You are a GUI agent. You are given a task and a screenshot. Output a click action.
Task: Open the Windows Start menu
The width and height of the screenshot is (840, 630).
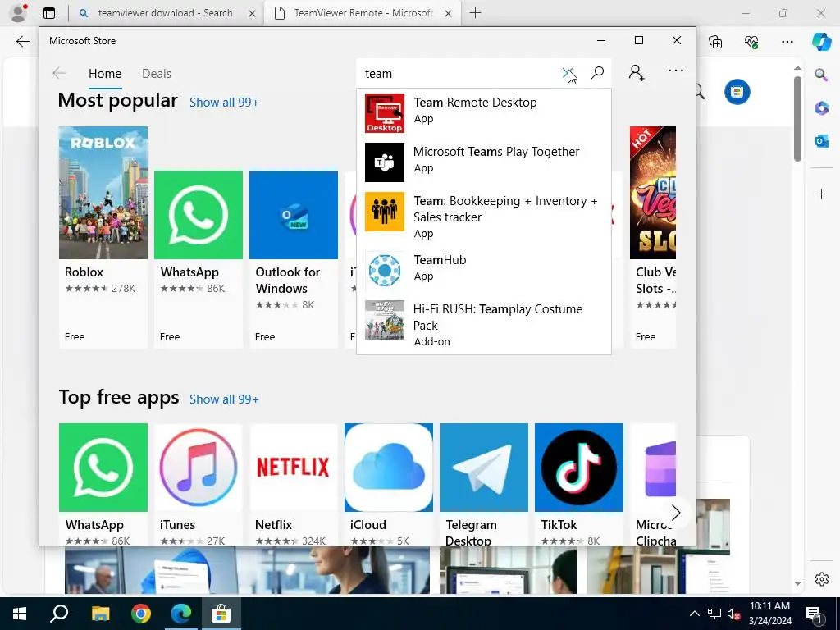(20, 614)
